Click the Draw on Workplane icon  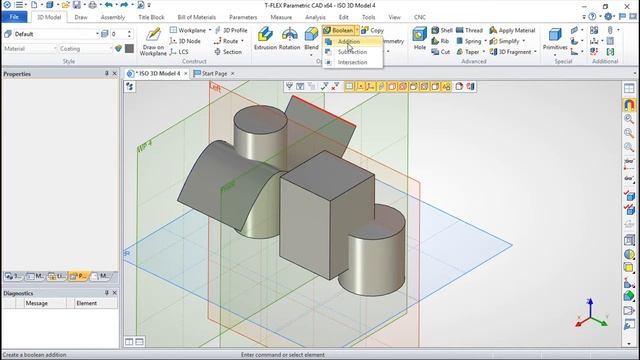(153, 34)
